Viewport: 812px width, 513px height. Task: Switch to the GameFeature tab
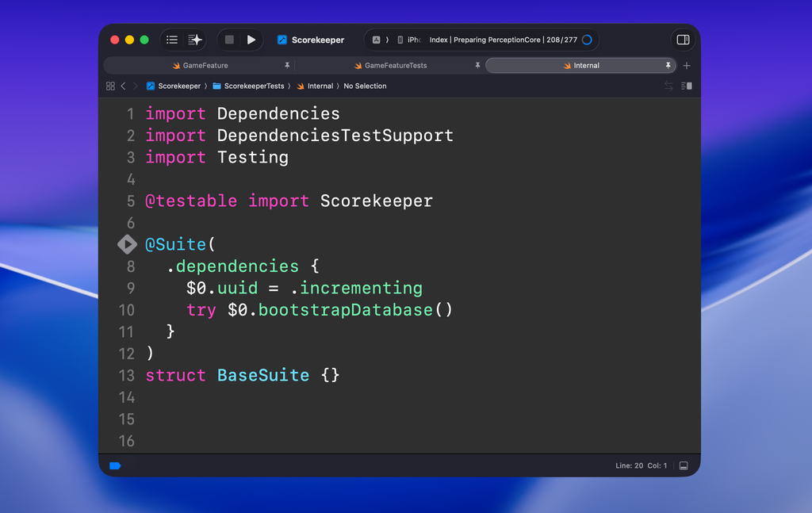(x=205, y=66)
